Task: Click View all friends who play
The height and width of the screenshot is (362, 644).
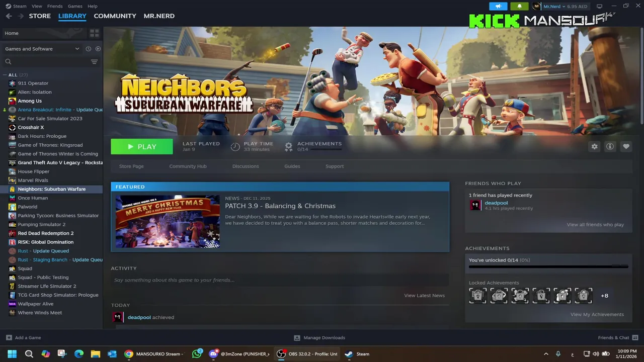Action: pyautogui.click(x=595, y=225)
